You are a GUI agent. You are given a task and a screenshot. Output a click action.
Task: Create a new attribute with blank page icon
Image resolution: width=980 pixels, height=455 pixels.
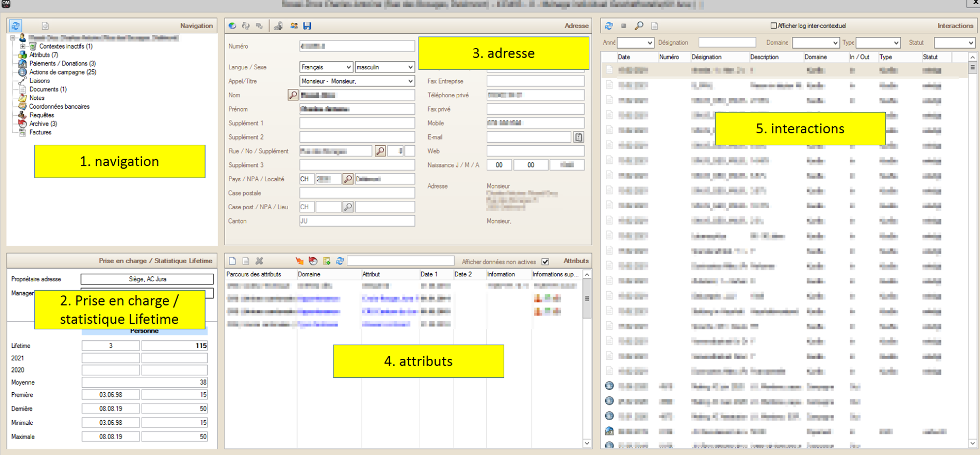pyautogui.click(x=232, y=261)
